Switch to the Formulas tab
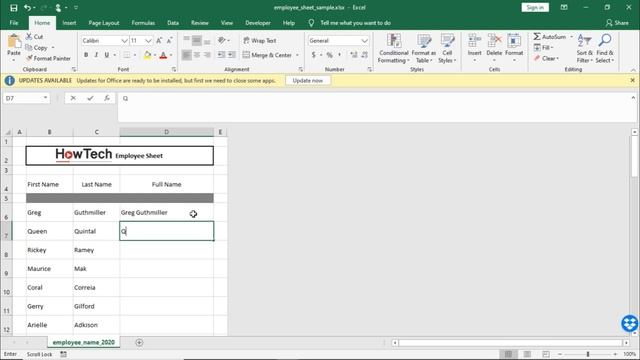The image size is (640, 360). click(x=143, y=23)
